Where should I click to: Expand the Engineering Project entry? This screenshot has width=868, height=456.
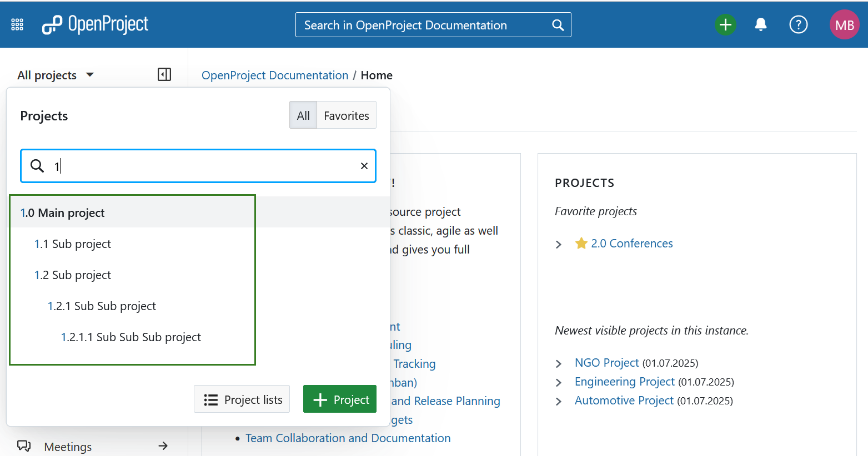pos(559,383)
